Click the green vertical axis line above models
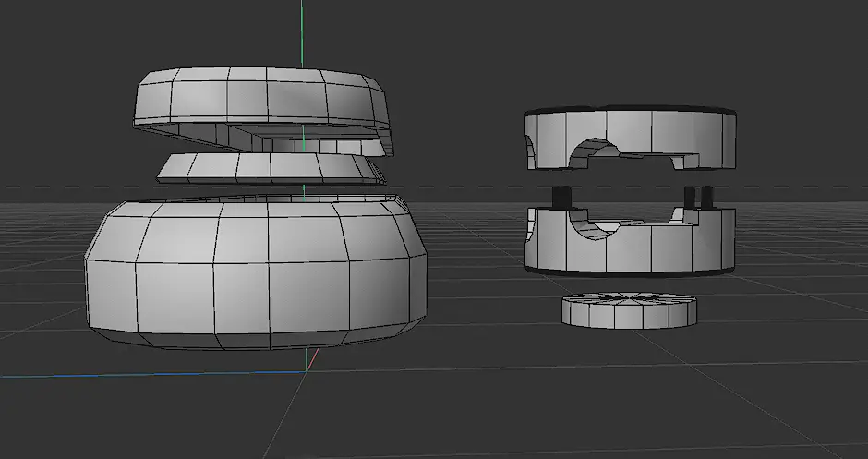868x459 pixels. pyautogui.click(x=302, y=32)
